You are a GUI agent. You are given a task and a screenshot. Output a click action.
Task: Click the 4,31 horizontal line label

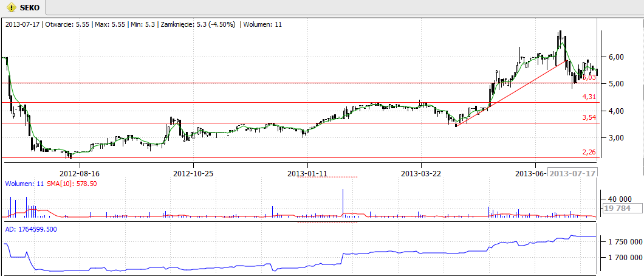[589, 97]
